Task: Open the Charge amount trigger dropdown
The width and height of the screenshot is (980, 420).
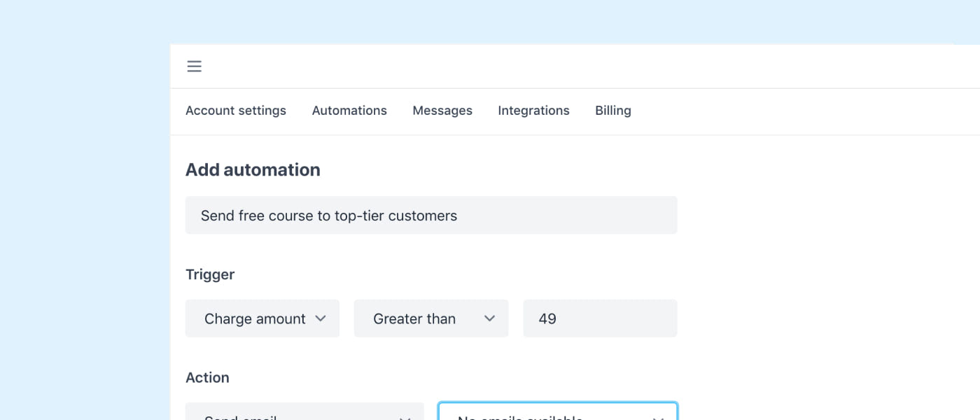Action: point(255,318)
